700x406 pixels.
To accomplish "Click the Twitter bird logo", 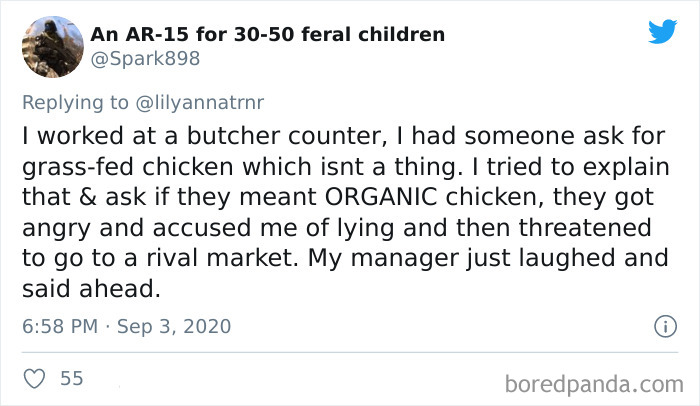I will (x=662, y=31).
